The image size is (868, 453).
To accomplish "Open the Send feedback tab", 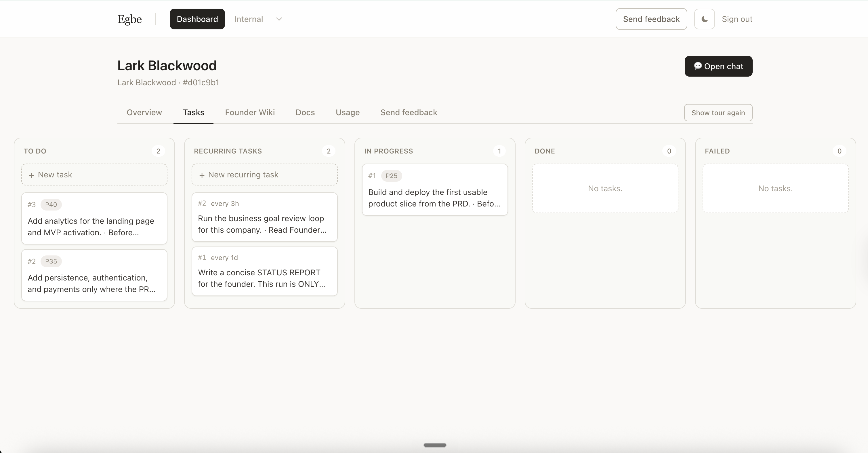I will coord(409,112).
